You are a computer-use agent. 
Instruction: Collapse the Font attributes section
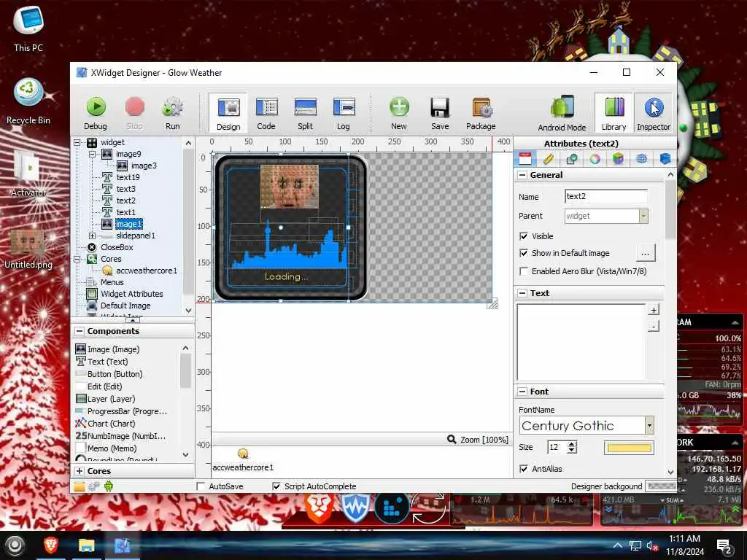pos(522,392)
